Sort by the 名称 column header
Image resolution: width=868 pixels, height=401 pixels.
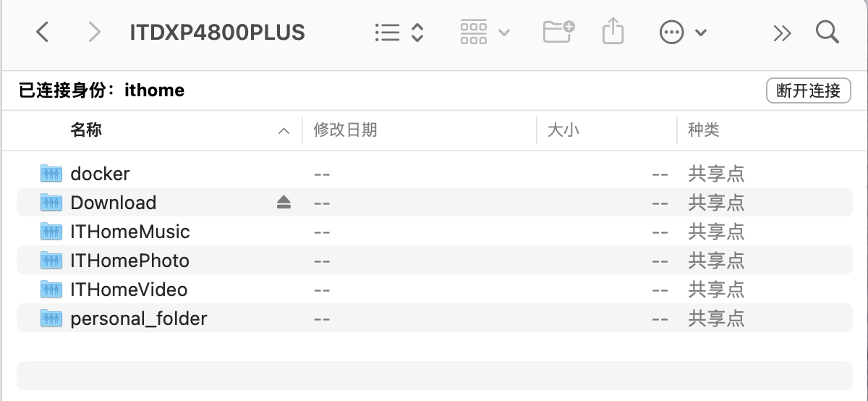[86, 130]
